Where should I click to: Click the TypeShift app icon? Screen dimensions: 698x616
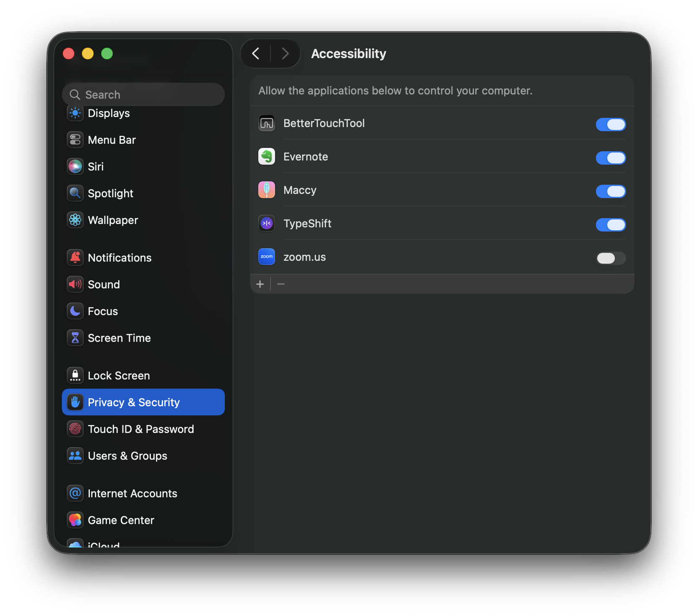point(267,224)
